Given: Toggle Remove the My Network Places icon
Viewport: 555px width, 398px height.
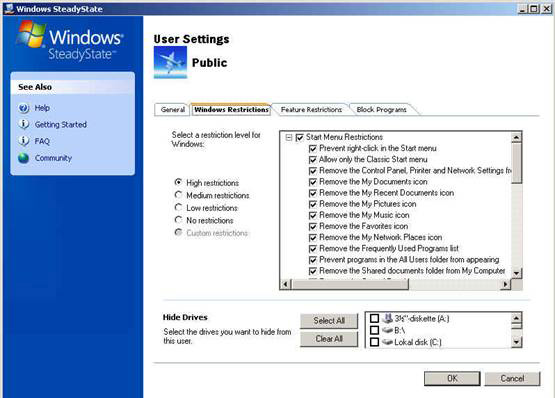Looking at the screenshot, I should tap(313, 238).
